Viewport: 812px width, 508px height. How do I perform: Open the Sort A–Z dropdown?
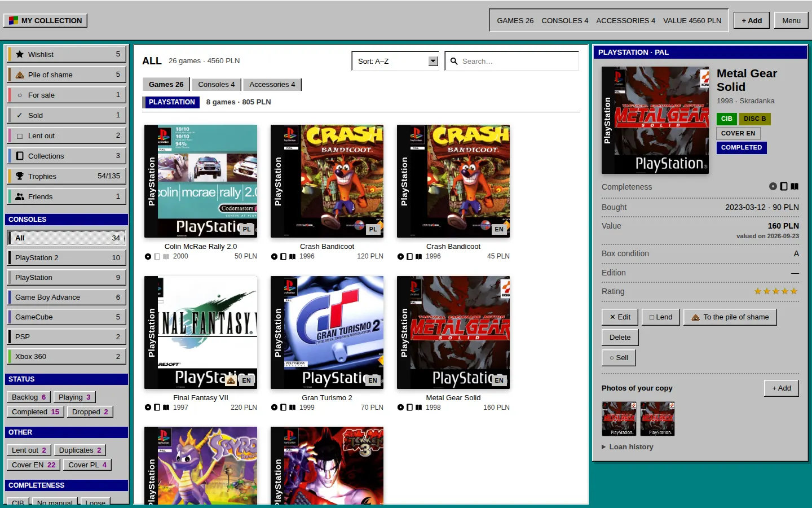point(395,61)
